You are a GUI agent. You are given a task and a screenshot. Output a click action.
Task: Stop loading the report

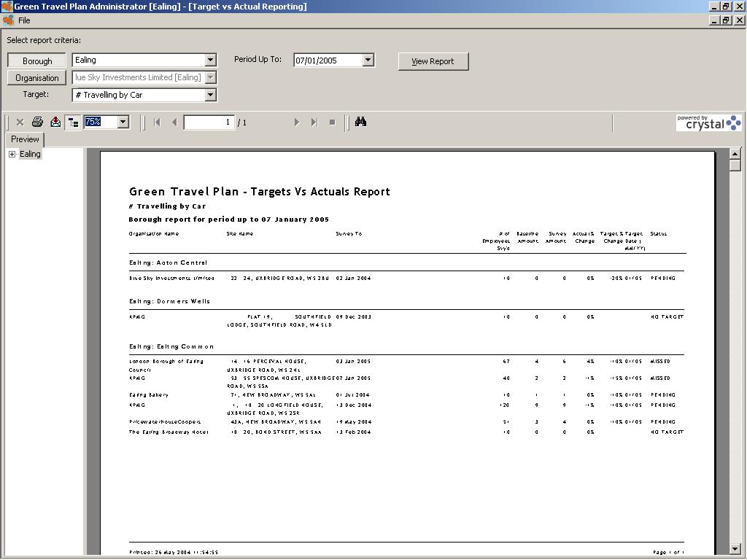[x=332, y=122]
